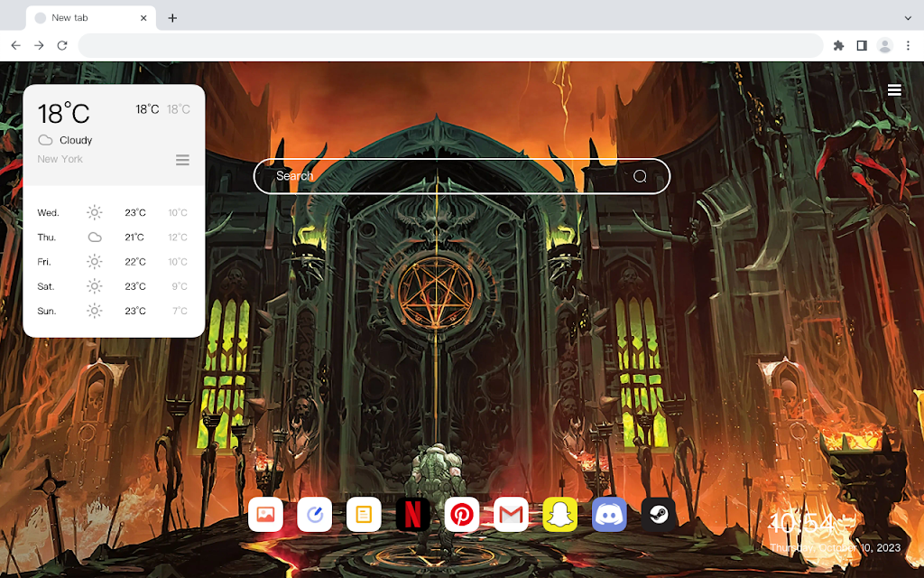Open the Snapchat shortcut
Screen dimensions: 924x578
[x=559, y=514]
